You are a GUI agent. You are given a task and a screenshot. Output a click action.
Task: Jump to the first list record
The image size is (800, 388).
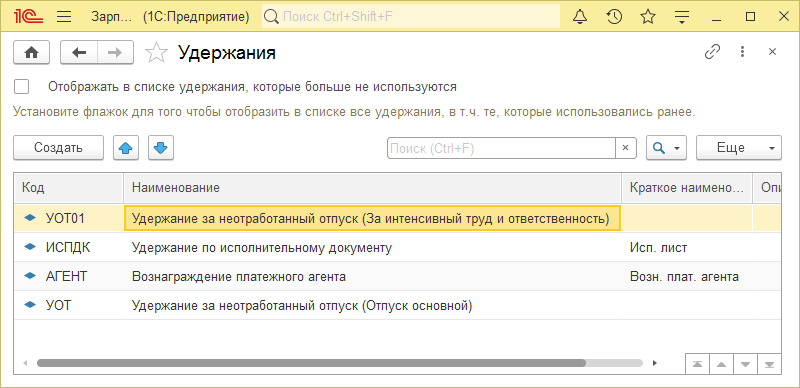[x=697, y=365]
